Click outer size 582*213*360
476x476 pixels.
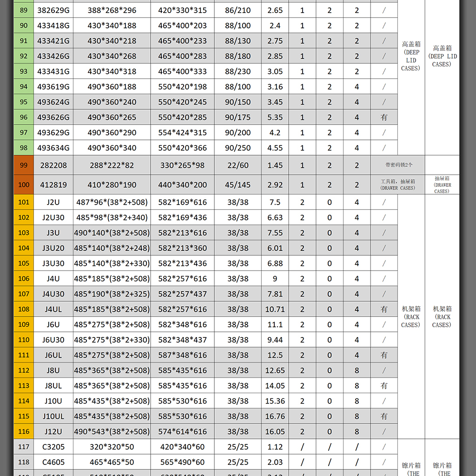click(x=182, y=248)
